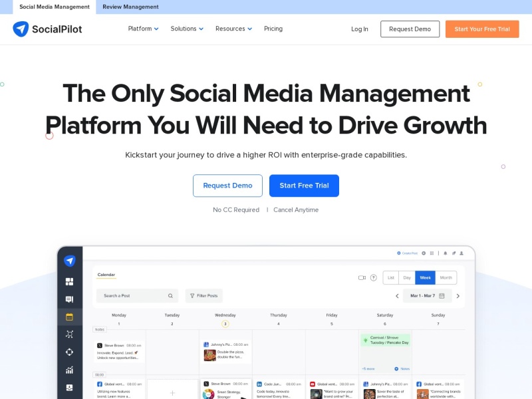This screenshot has height=399, width=532.
Task: Click the magnifier icon in Search a Post
Action: pos(170,296)
